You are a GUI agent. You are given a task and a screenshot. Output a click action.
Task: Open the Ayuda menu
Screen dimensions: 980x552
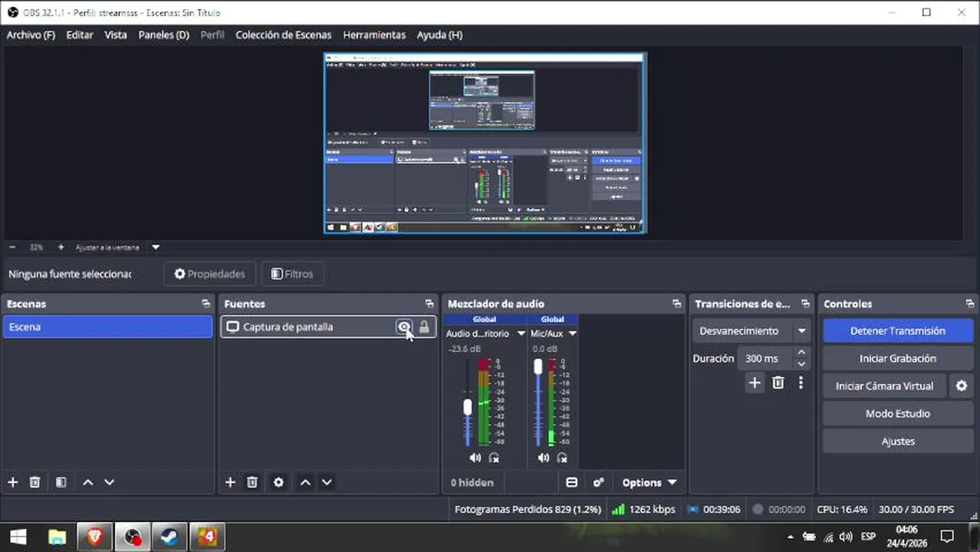[x=439, y=35]
